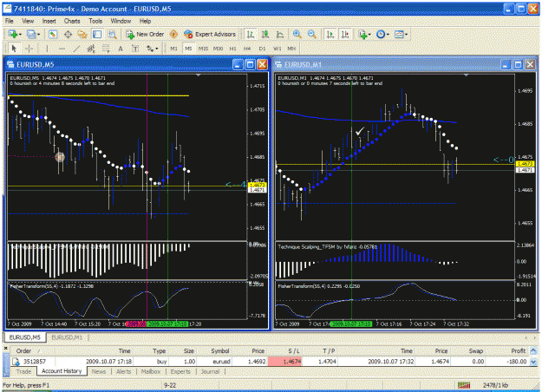Screen dimensions: 542x392
Task: Set timeframe to M1
Action: point(173,49)
